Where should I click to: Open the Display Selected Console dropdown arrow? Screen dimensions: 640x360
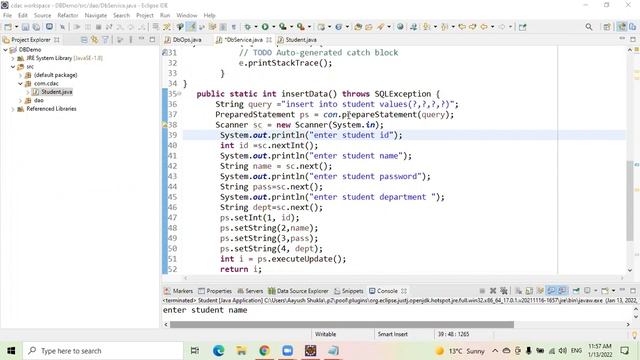[596, 291]
